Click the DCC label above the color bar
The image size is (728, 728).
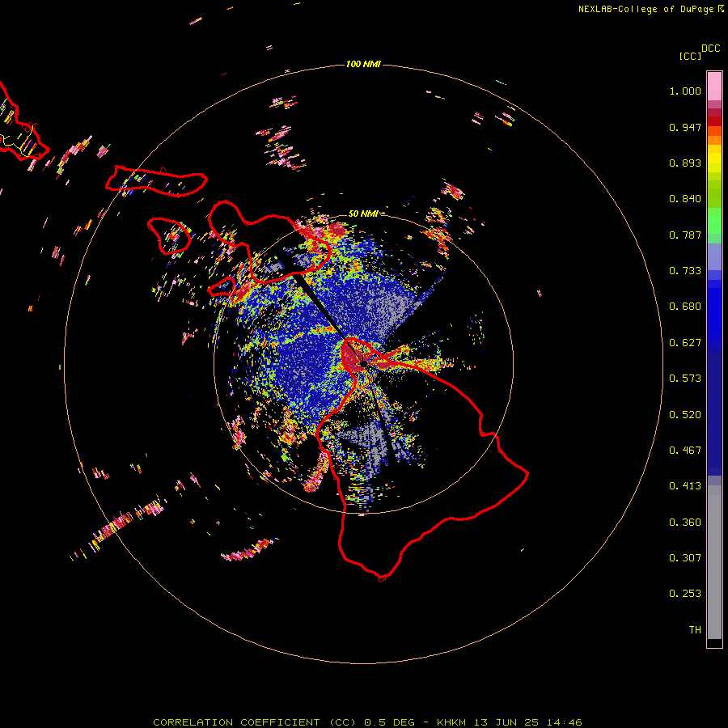click(711, 49)
